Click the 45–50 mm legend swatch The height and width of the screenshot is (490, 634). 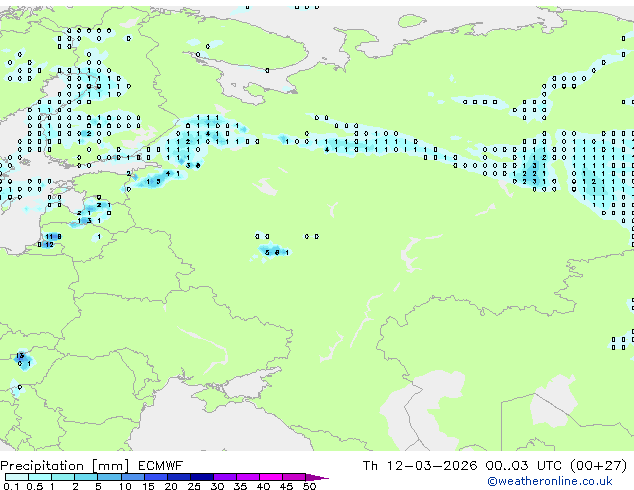294,477
